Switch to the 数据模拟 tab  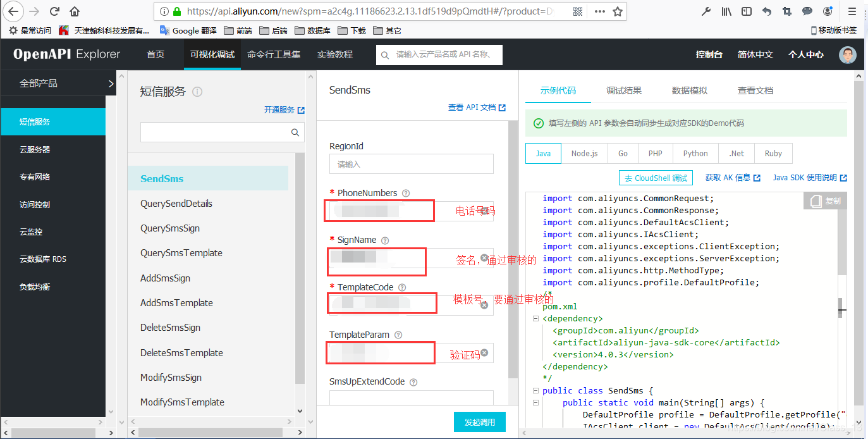point(690,90)
